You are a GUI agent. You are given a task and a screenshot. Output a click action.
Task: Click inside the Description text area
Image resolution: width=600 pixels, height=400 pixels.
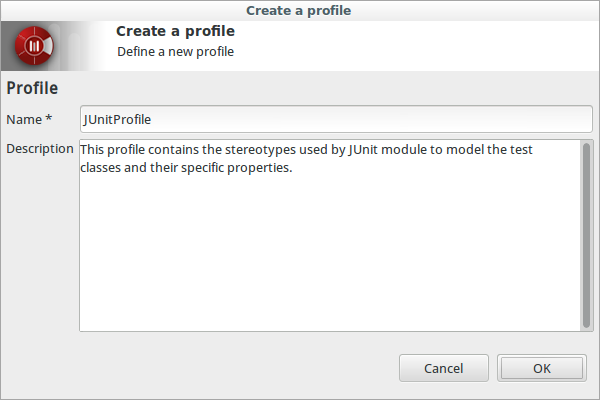pos(330,235)
